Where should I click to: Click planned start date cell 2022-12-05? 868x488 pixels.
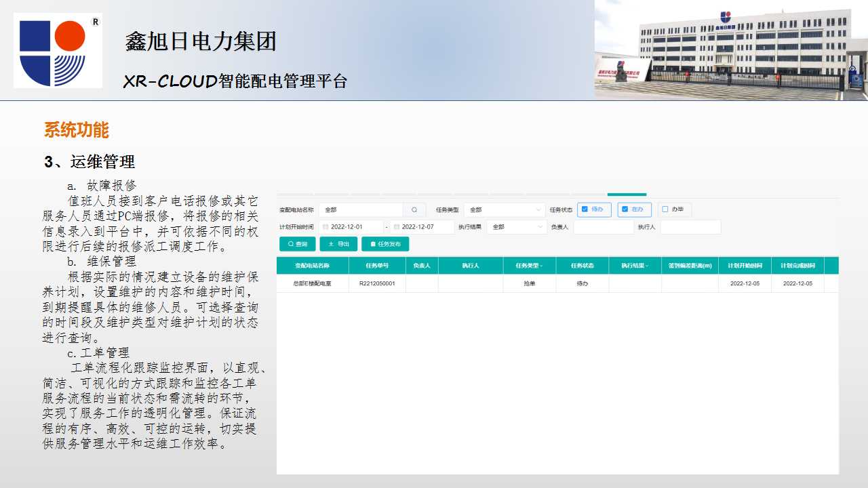[x=745, y=283]
